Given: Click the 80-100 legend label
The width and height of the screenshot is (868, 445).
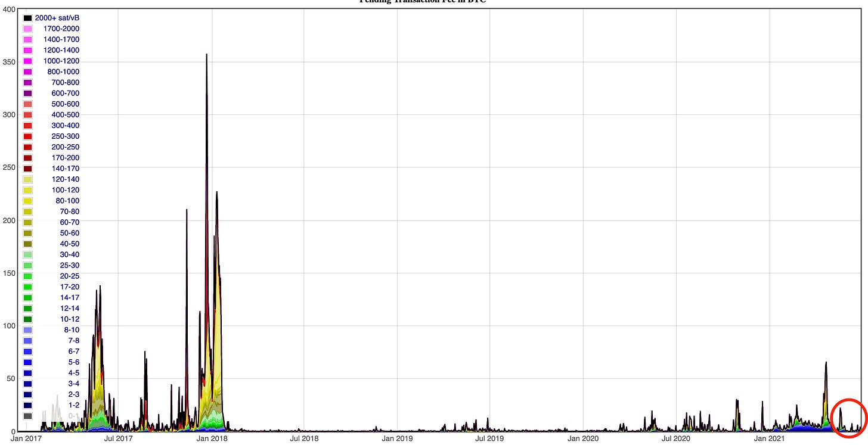Looking at the screenshot, I should point(67,201).
